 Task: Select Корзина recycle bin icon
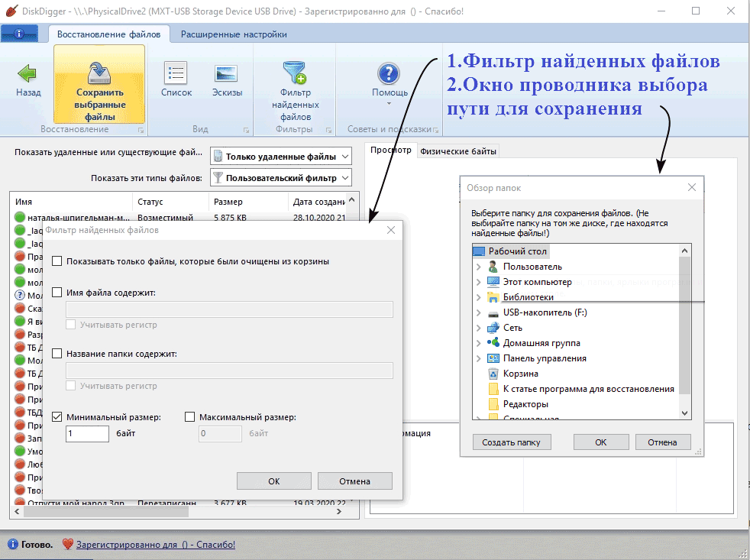(493, 374)
